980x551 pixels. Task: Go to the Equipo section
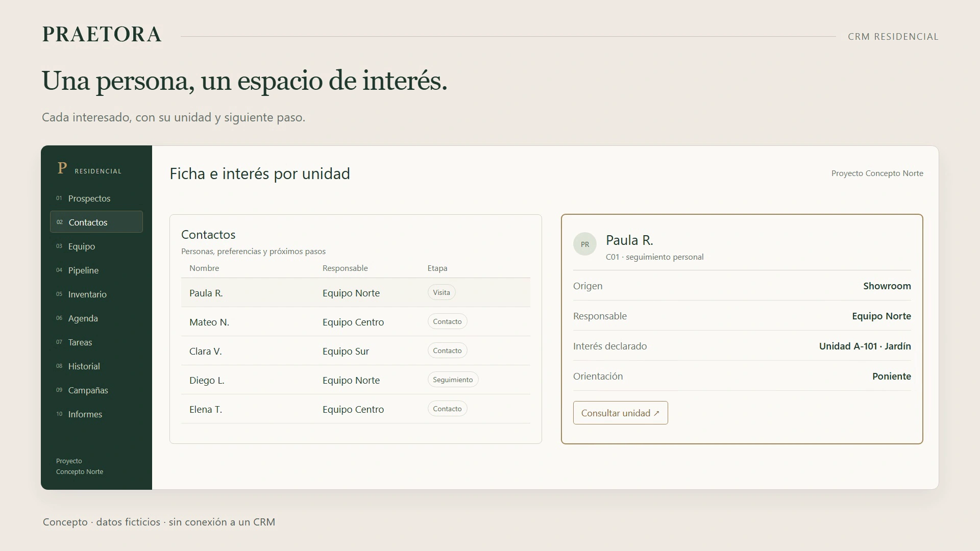[x=96, y=246]
